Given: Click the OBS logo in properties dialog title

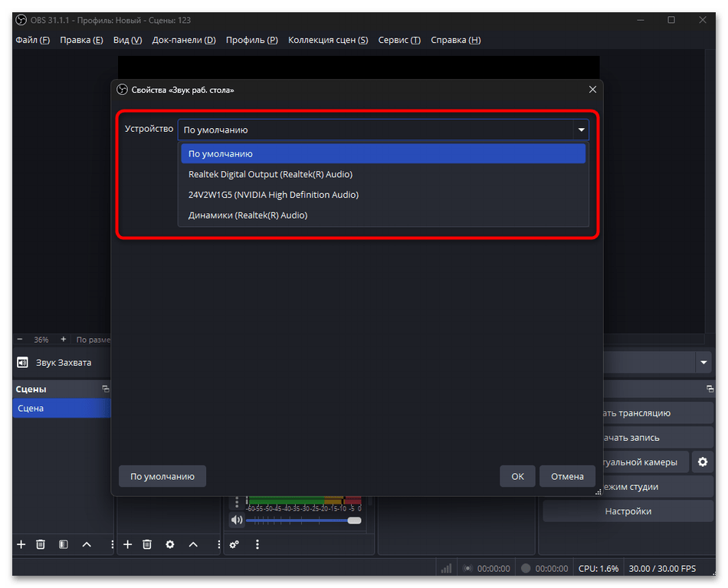Looking at the screenshot, I should (122, 90).
